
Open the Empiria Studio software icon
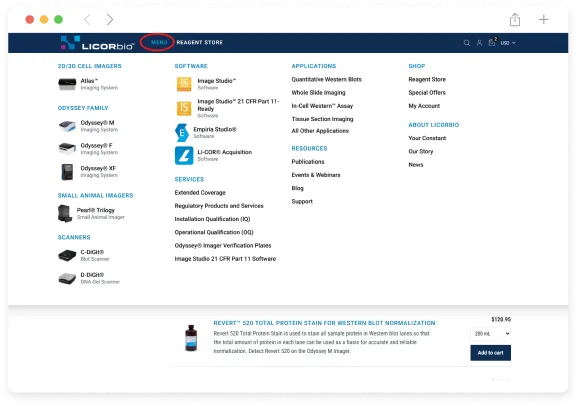tap(182, 132)
